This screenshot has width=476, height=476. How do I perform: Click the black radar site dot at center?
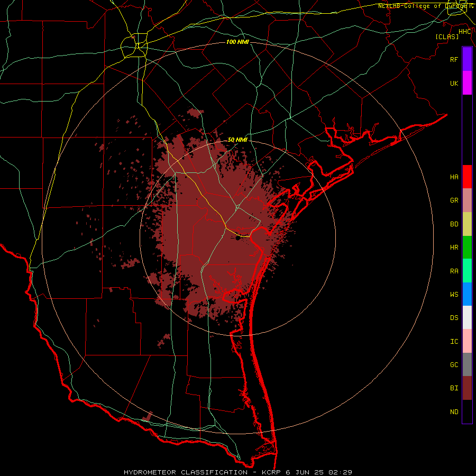pos(237,239)
